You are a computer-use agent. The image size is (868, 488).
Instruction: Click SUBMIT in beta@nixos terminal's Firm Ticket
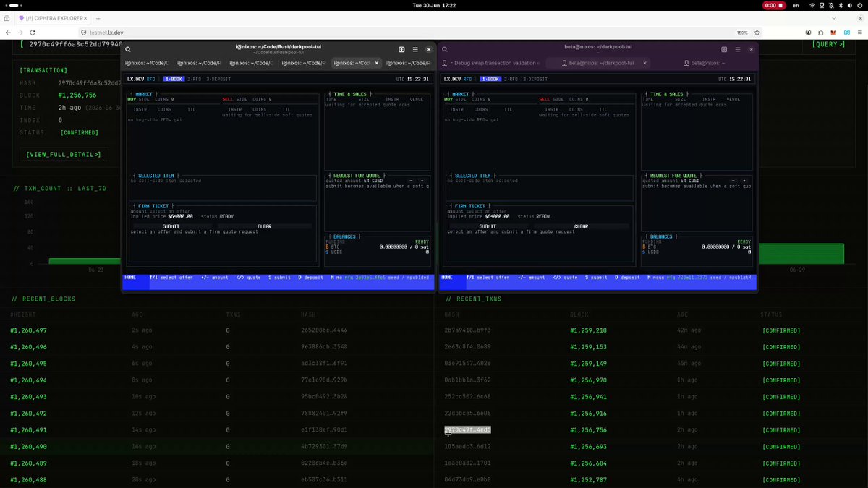[488, 226]
